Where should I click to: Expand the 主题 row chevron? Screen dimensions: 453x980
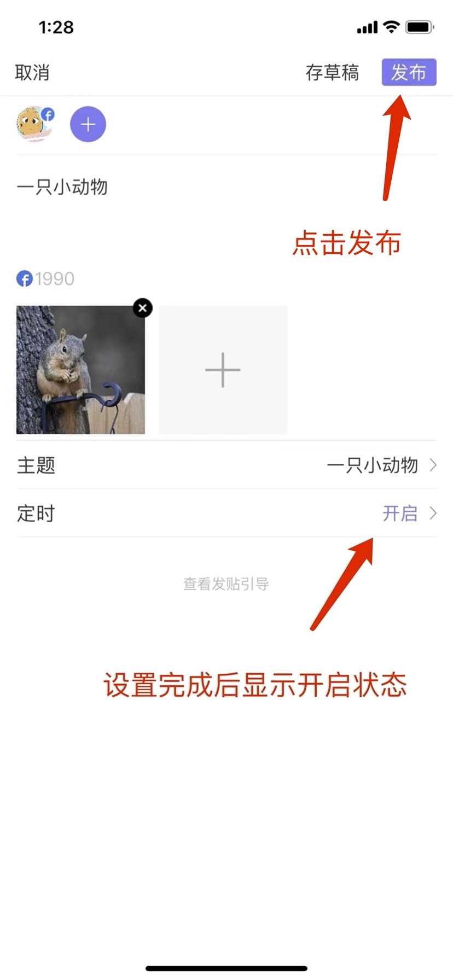[433, 465]
